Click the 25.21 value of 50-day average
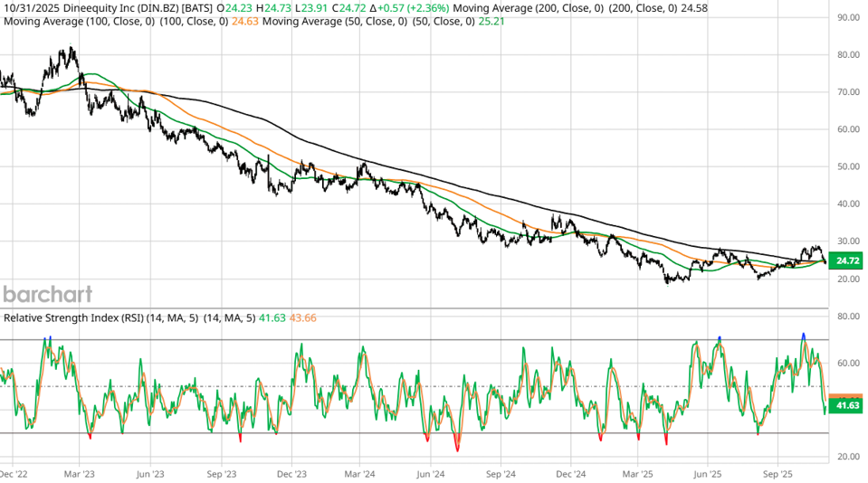The width and height of the screenshot is (868, 483). pos(491,20)
